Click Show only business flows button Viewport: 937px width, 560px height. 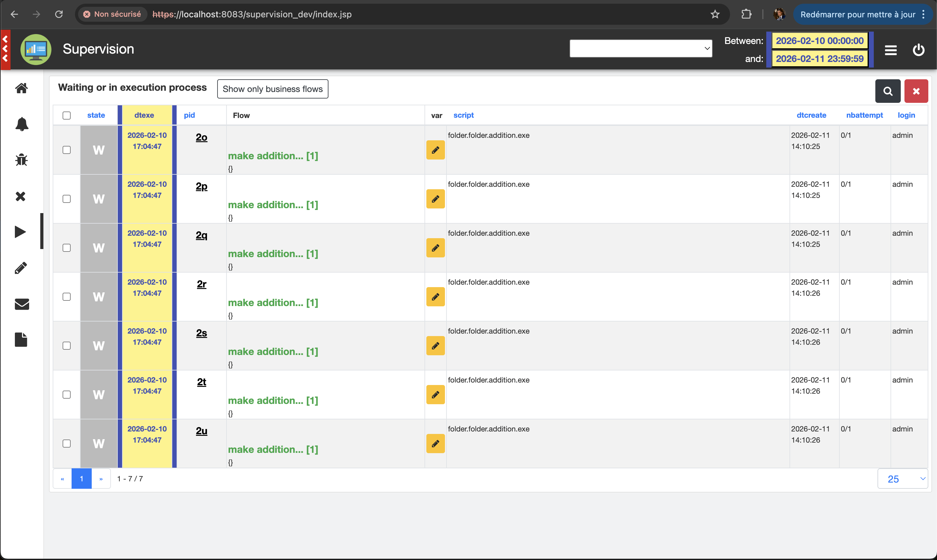click(x=273, y=89)
